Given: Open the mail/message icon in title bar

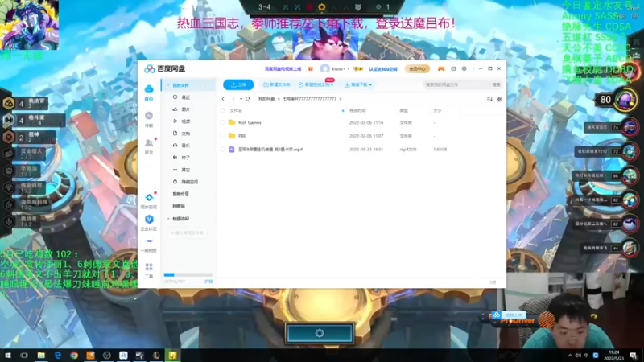Looking at the screenshot, I should click(x=453, y=69).
